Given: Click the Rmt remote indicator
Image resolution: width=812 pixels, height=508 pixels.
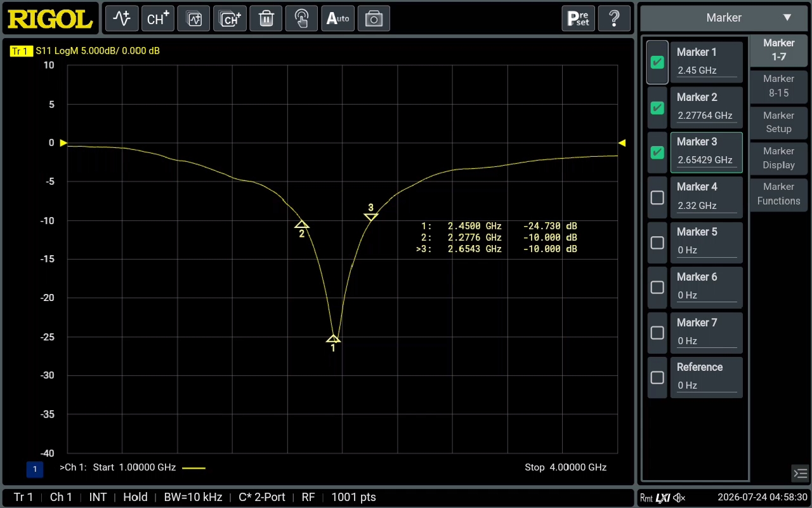Looking at the screenshot, I should tap(646, 498).
